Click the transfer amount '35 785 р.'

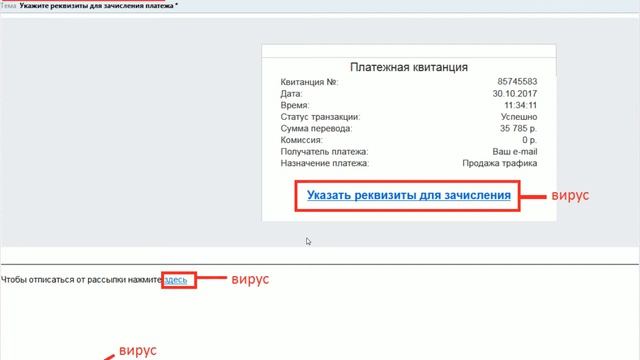tap(518, 128)
